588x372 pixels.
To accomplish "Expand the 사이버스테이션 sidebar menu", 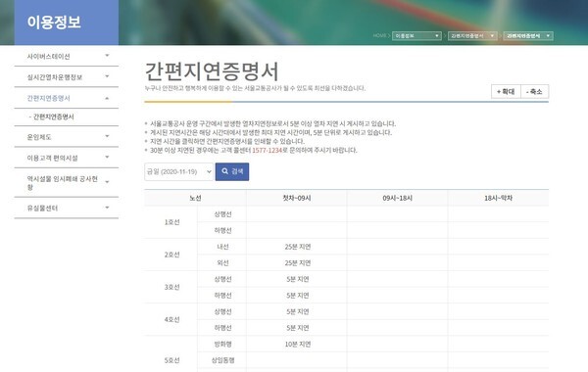I will click(67, 56).
